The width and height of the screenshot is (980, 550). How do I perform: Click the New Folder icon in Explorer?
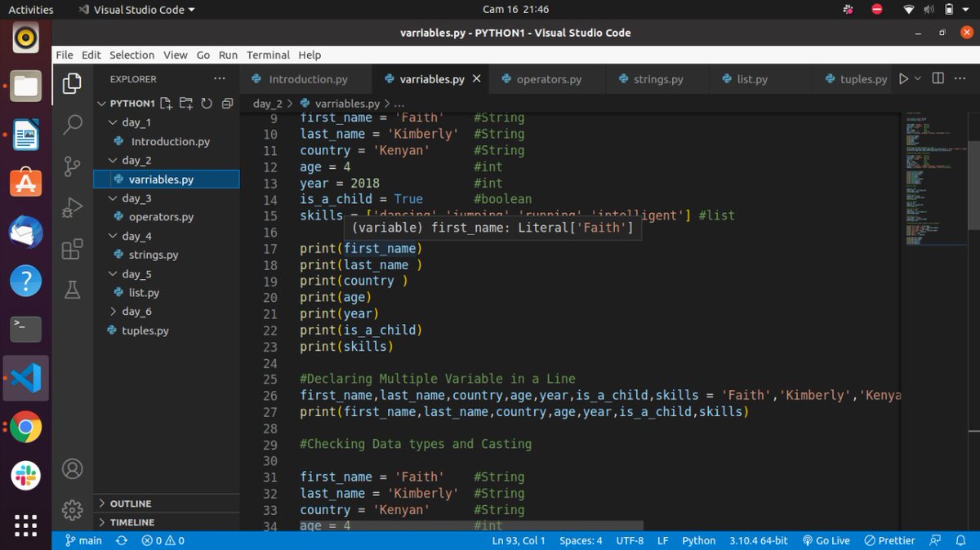click(x=186, y=104)
